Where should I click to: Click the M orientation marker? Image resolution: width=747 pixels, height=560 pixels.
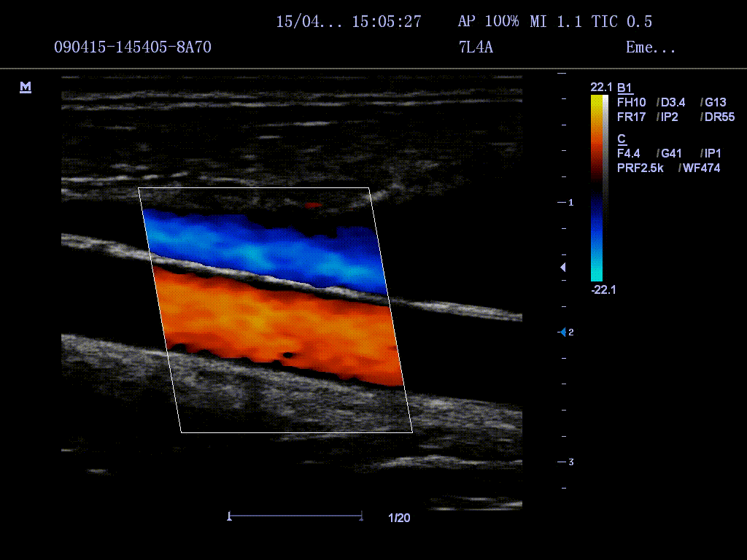click(x=26, y=87)
